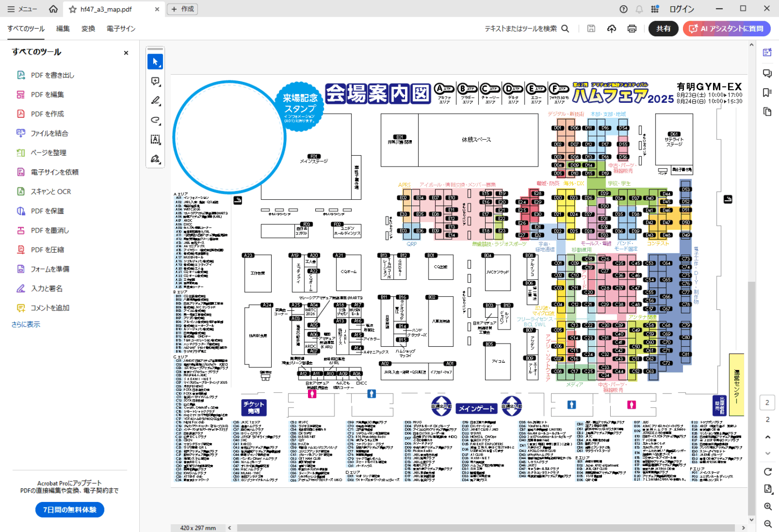Select PDF を書き出し tool
779x532 pixels.
pyautogui.click(x=52, y=75)
